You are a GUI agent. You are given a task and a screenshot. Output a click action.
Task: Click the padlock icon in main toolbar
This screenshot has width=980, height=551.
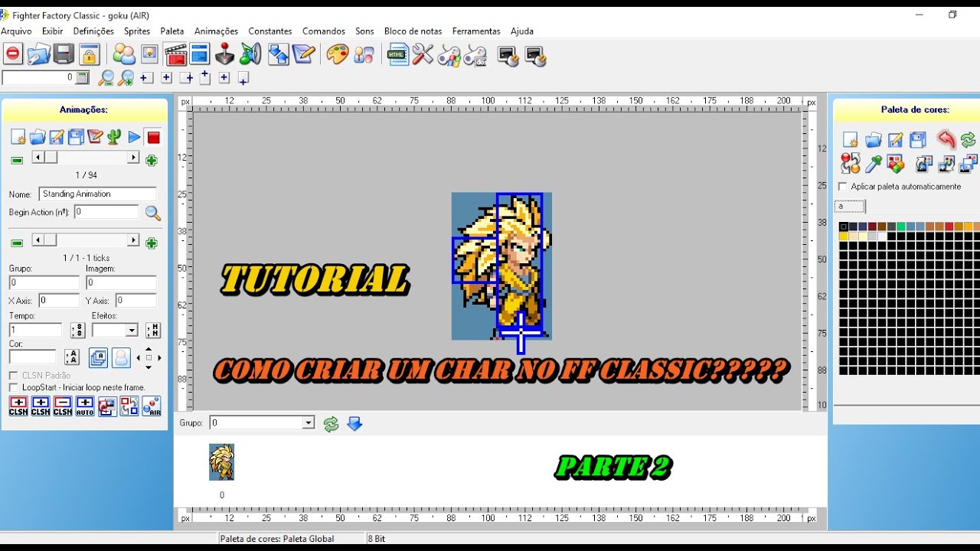90,54
